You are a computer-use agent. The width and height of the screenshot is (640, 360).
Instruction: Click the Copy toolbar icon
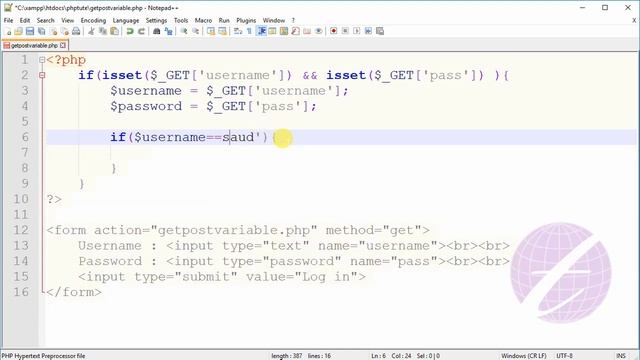click(103, 31)
